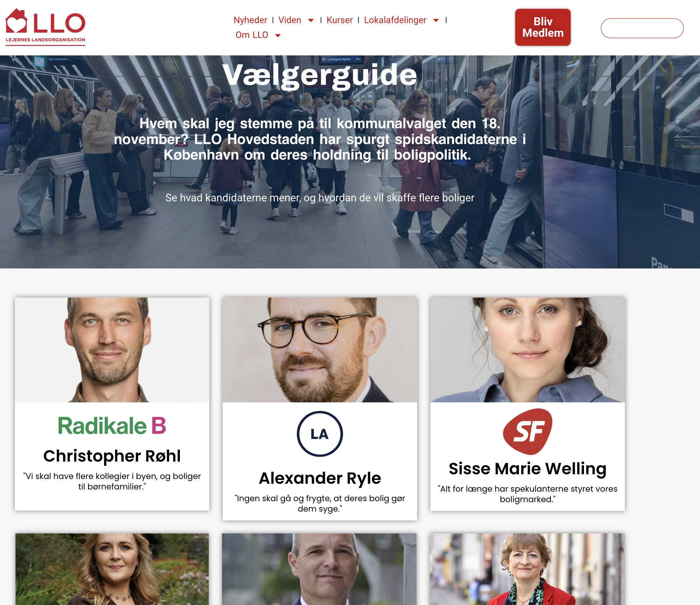Open Sisse Marie Welling's name link
The image size is (700, 605).
click(527, 469)
